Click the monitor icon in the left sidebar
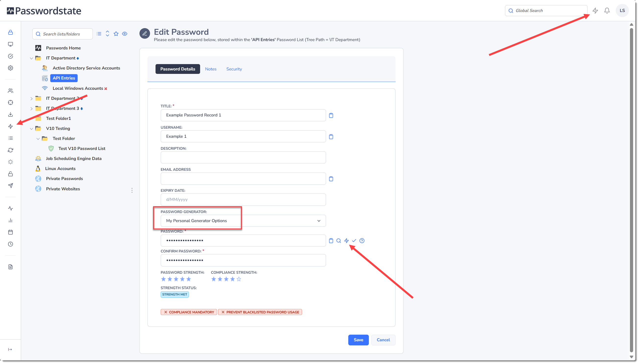639x364 pixels. [11, 44]
